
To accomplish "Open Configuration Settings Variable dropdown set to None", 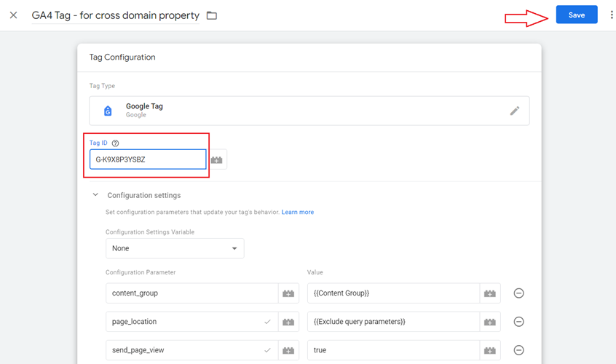I will pyautogui.click(x=175, y=248).
